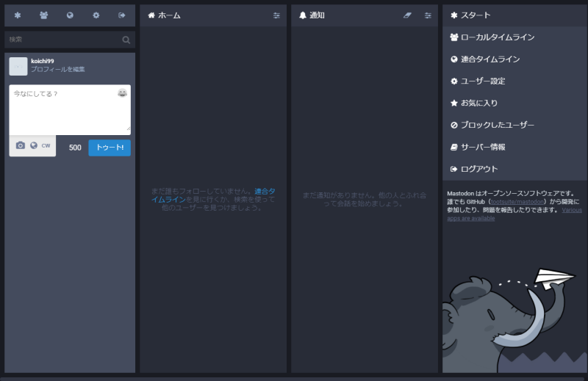Attach media using the camera icon
Viewport: 588px width, 381px height.
[21, 145]
